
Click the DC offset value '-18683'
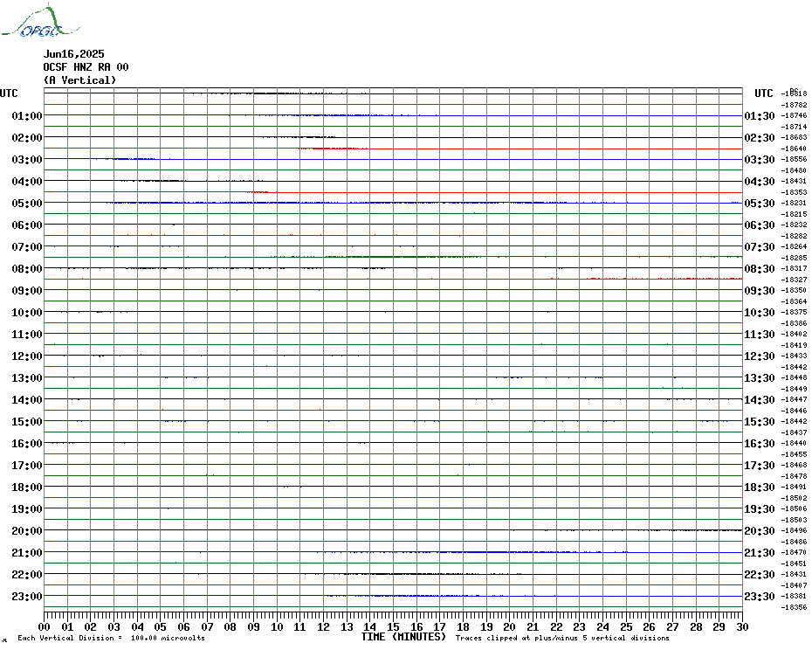click(x=794, y=137)
